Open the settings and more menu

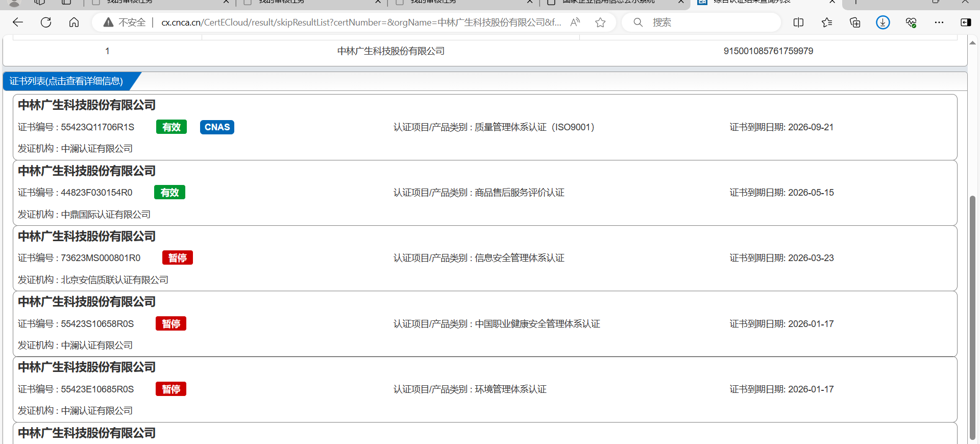point(939,22)
